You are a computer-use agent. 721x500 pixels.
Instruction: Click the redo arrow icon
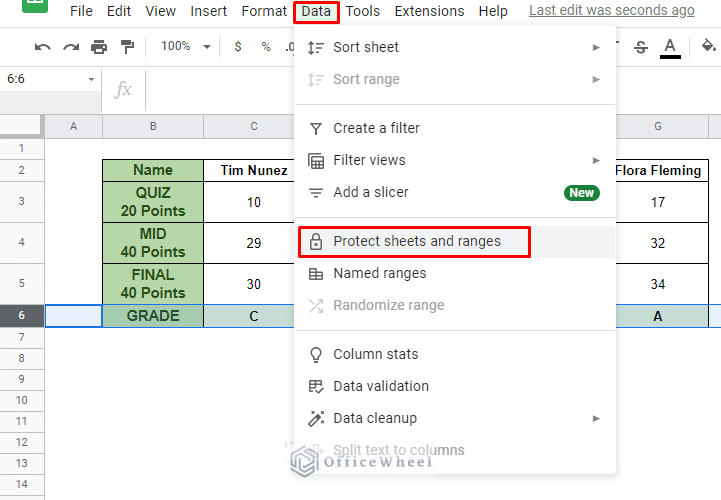[x=71, y=47]
